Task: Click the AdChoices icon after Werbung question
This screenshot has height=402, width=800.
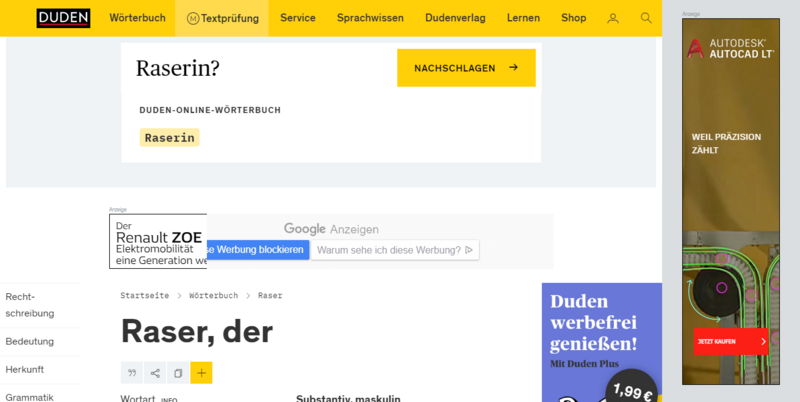Action: pos(469,250)
